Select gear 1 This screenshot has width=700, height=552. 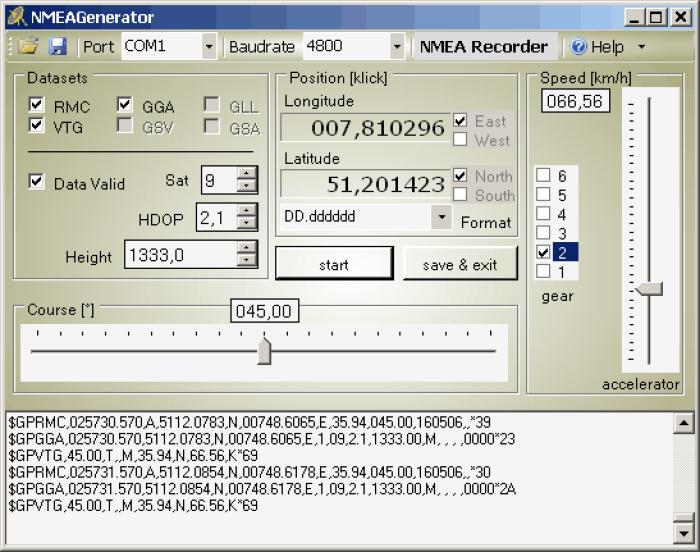click(x=543, y=271)
